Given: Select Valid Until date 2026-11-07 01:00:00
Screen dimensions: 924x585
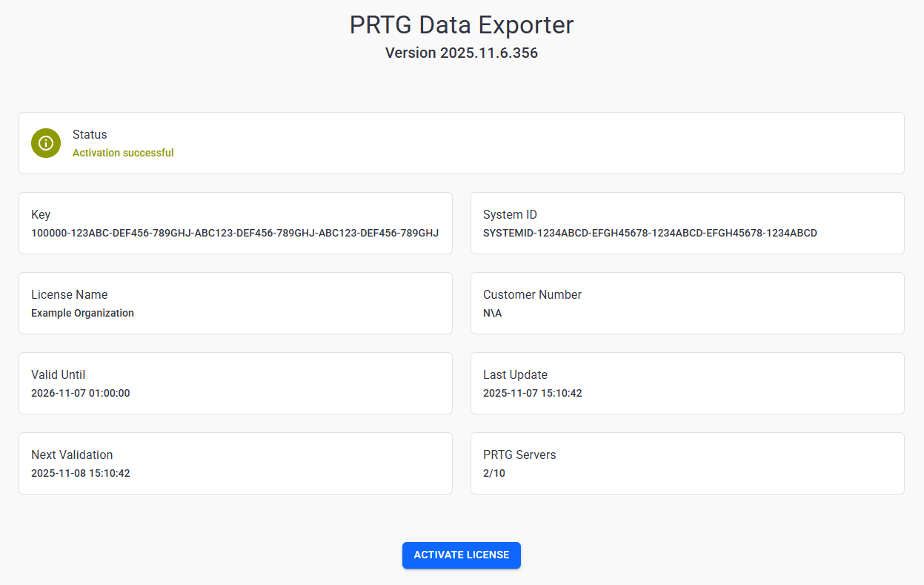Looking at the screenshot, I should pyautogui.click(x=80, y=393).
